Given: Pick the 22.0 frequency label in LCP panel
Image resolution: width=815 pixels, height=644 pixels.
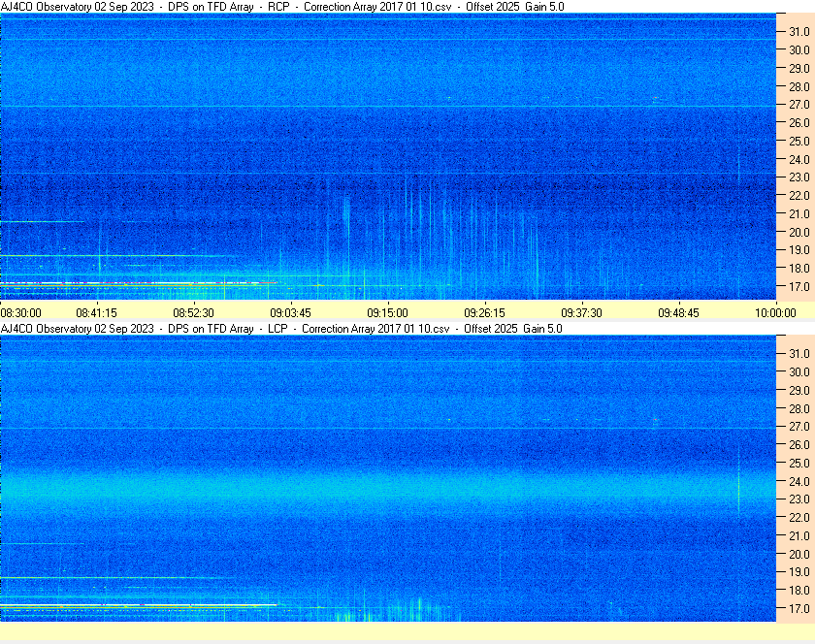Looking at the screenshot, I should [799, 517].
